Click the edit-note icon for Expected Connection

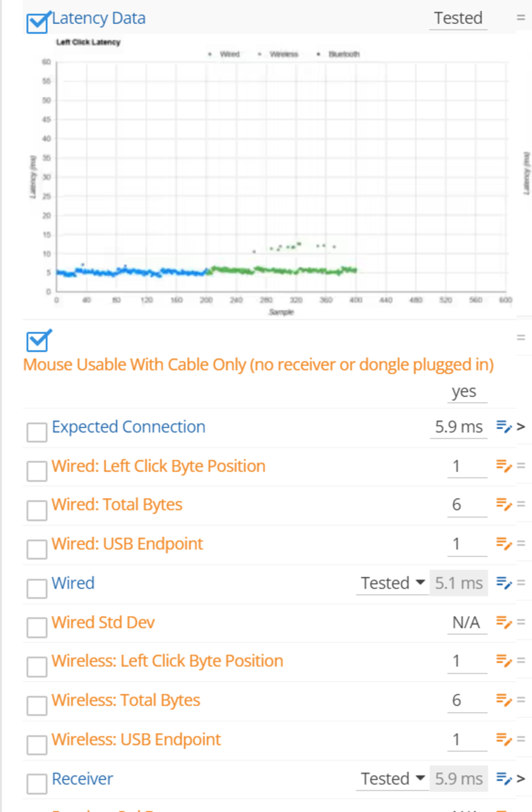coord(504,426)
